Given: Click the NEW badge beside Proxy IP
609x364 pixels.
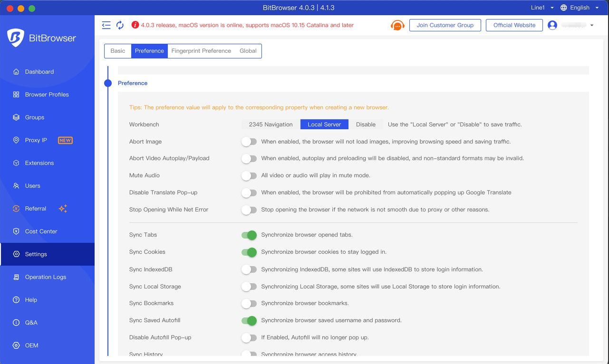Looking at the screenshot, I should coord(65,140).
